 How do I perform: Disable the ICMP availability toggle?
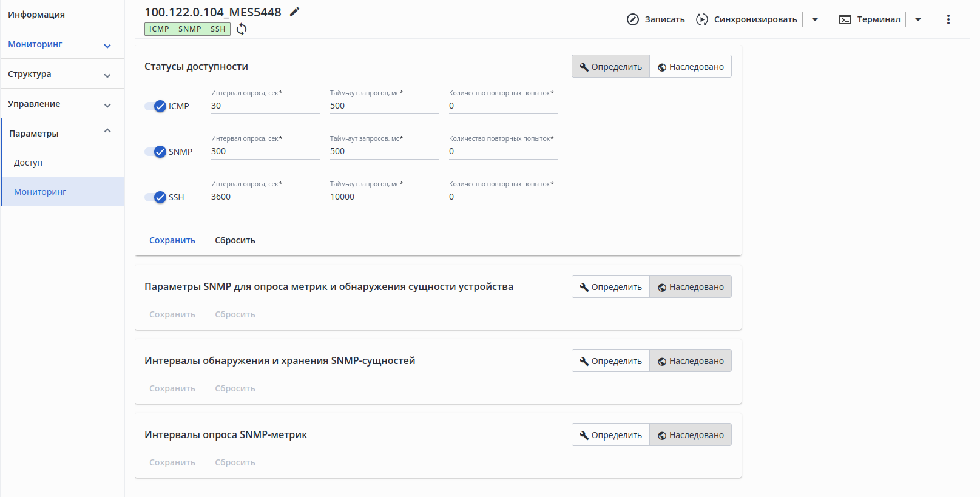[x=156, y=106]
